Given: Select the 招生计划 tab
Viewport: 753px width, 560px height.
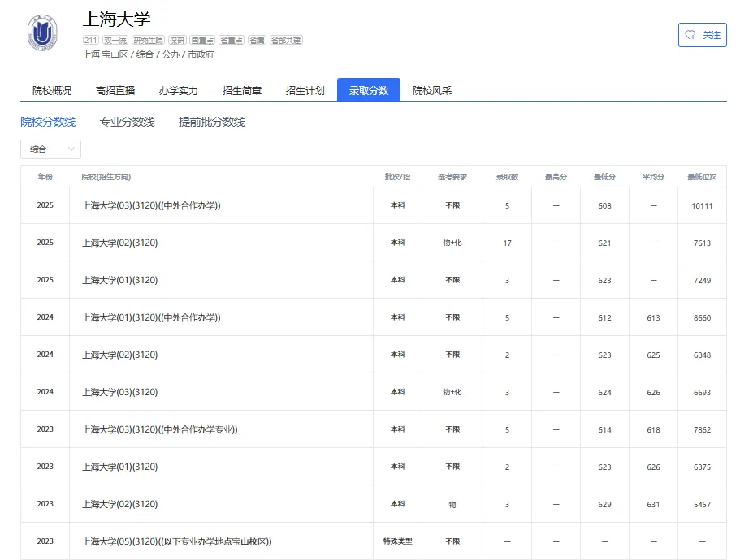Looking at the screenshot, I should click(305, 90).
